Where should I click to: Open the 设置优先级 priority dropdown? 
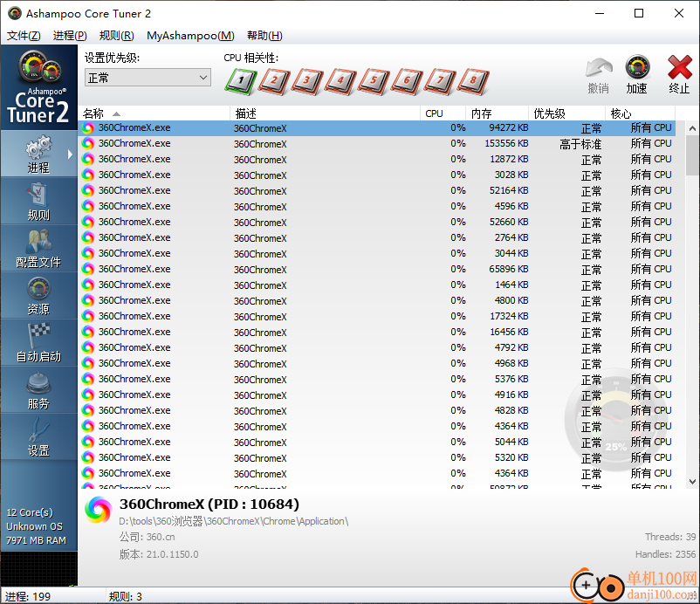148,78
